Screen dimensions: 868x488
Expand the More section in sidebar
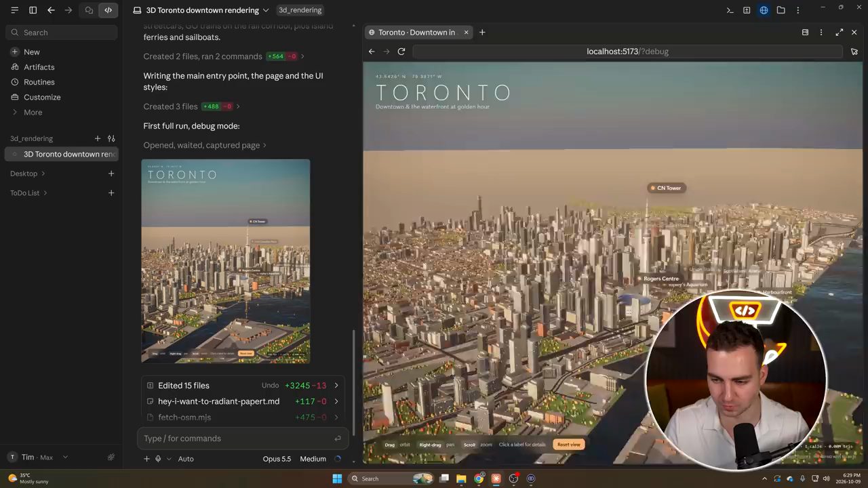click(33, 113)
